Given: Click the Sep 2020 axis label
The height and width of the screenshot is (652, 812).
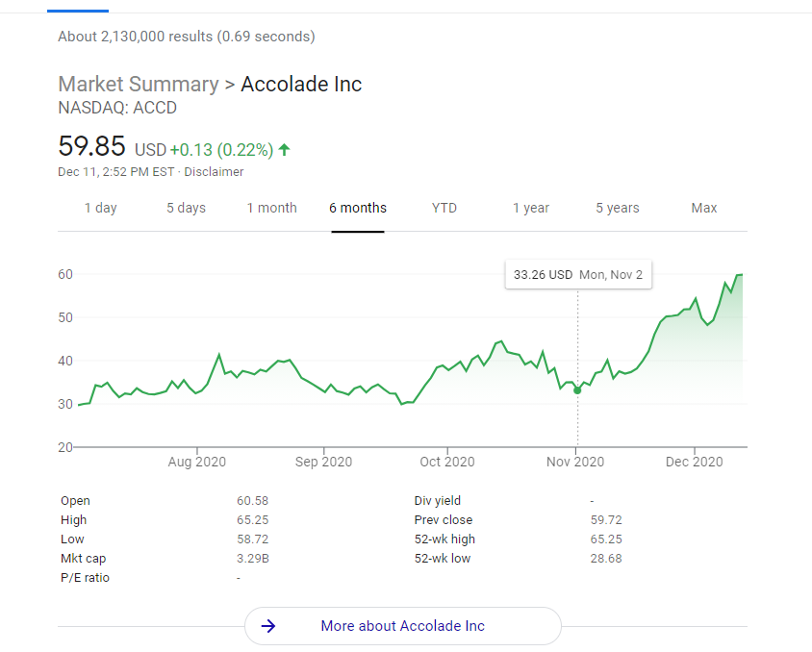Looking at the screenshot, I should (x=323, y=462).
